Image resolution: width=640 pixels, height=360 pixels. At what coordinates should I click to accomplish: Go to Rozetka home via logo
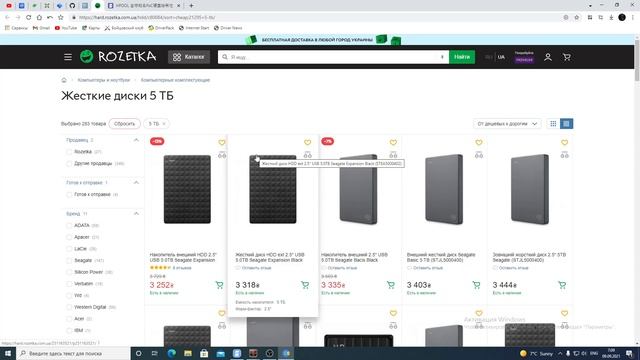pyautogui.click(x=118, y=57)
